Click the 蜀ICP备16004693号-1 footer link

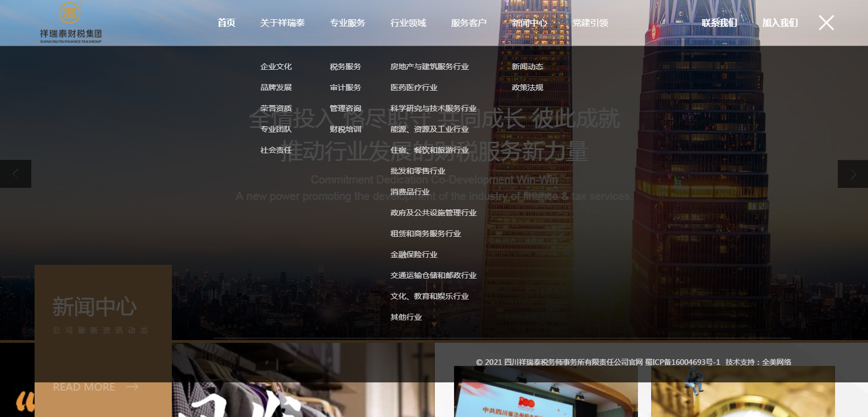coord(682,362)
